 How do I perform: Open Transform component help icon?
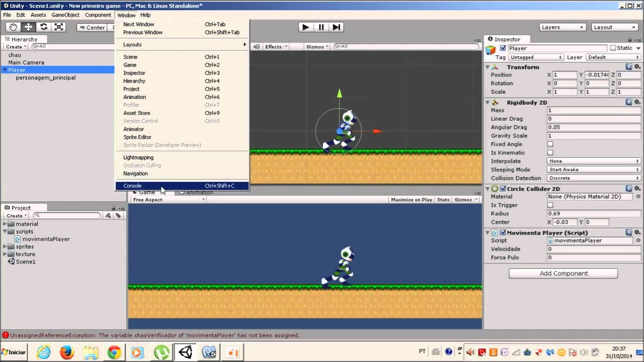(629, 67)
